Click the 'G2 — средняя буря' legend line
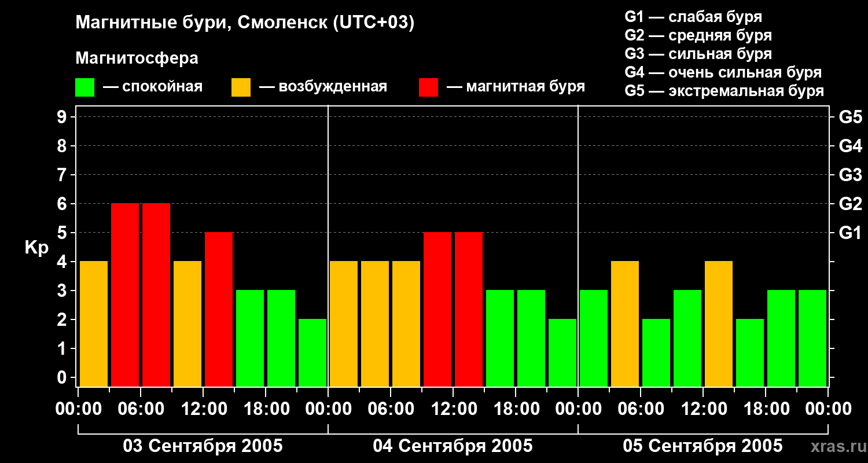This screenshot has width=868, height=463. 698,35
